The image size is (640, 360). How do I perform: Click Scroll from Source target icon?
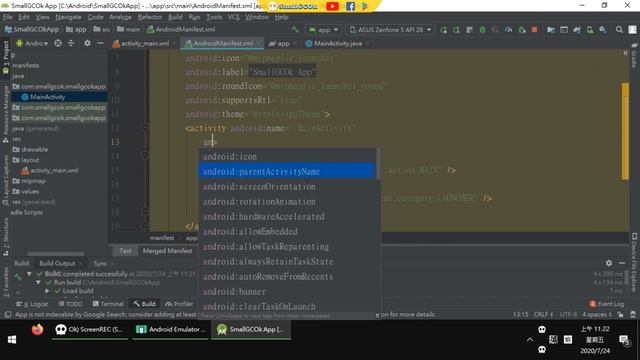[58, 43]
